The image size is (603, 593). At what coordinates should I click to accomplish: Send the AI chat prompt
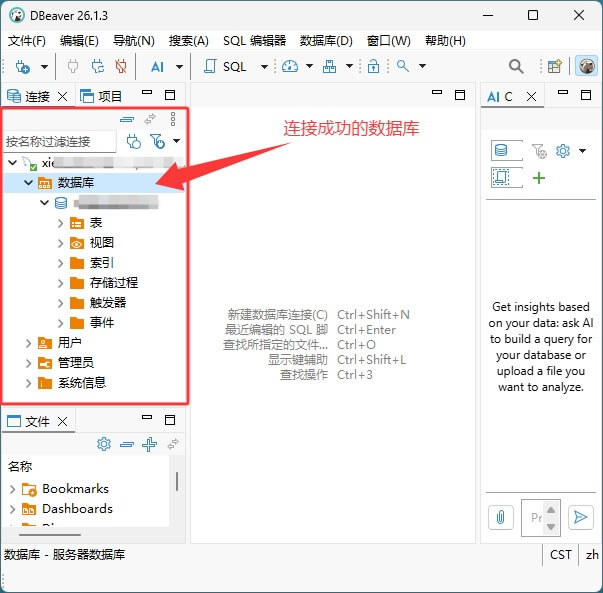[x=580, y=517]
